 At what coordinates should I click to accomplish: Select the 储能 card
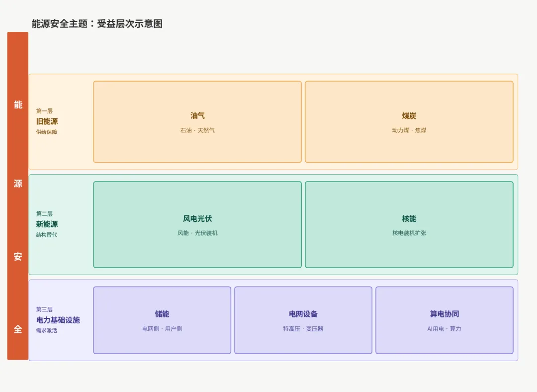click(x=162, y=320)
